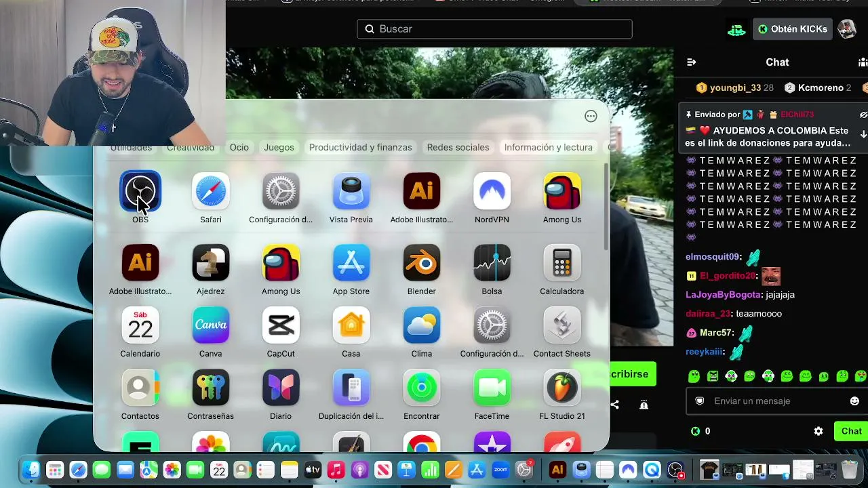Open Duplicación del iPhone app

point(351,388)
